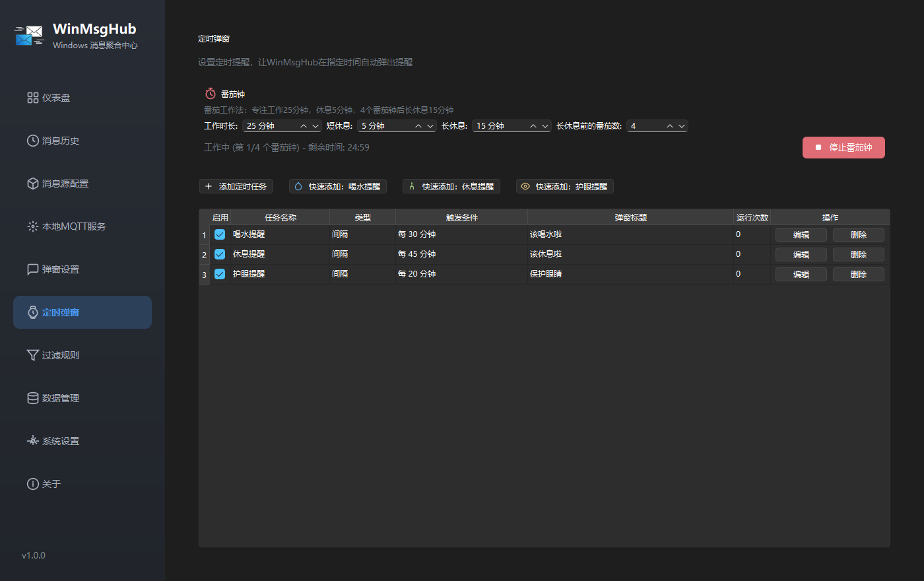Image resolution: width=924 pixels, height=581 pixels.
Task: Decrease work duration (工作时长) with down arrow
Action: pyautogui.click(x=315, y=126)
